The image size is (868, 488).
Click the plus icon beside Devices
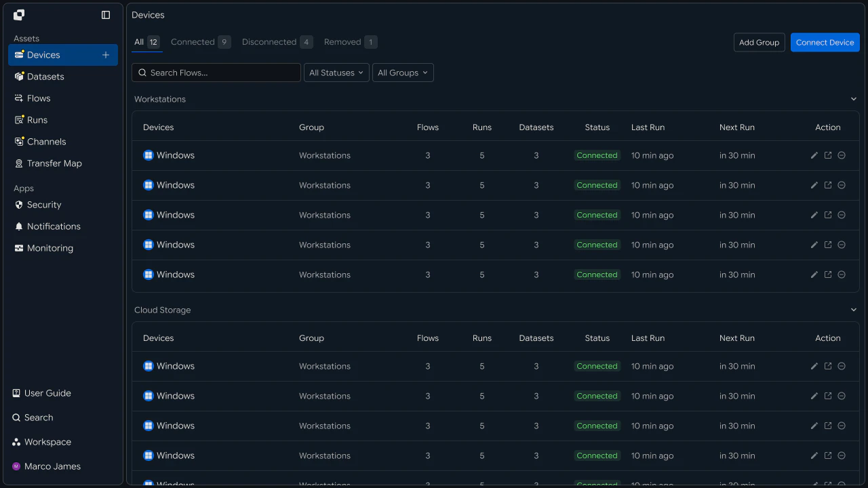[x=106, y=55]
